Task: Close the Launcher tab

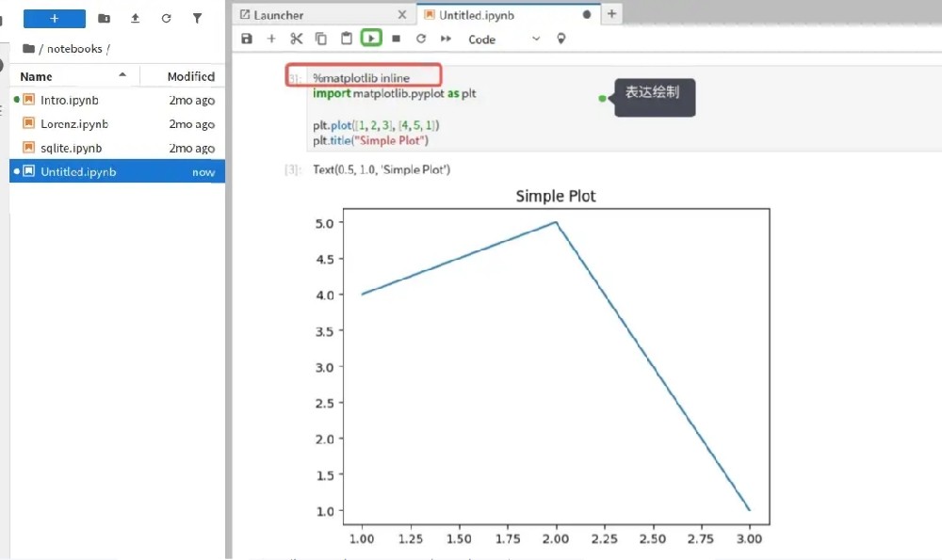Action: (402, 15)
